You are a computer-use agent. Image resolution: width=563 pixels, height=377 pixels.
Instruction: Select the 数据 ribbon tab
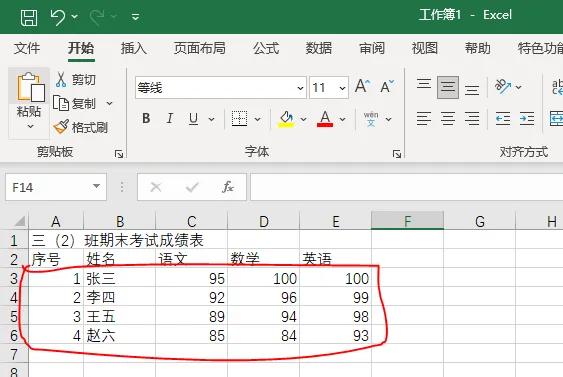pos(318,48)
